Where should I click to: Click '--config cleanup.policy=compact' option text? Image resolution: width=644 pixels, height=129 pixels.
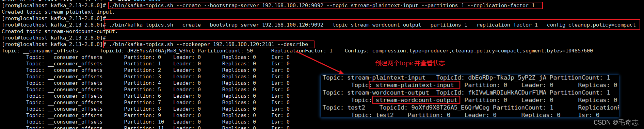click(589, 25)
